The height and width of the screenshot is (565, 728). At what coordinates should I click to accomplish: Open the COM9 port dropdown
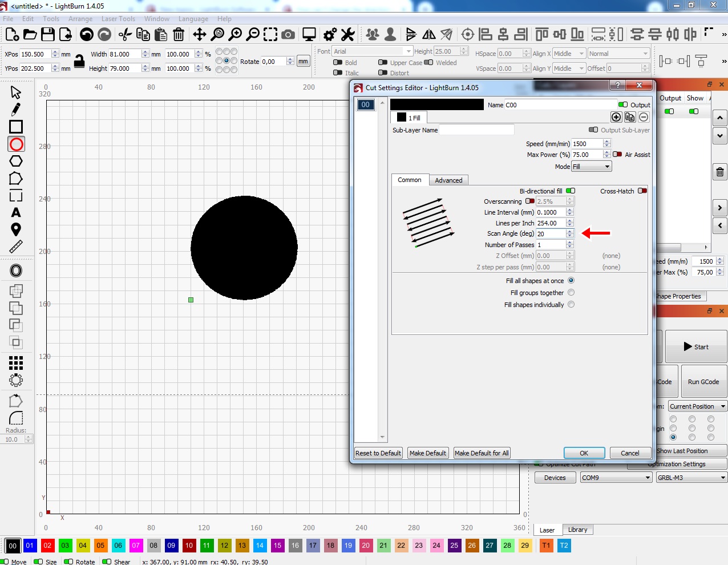point(616,478)
